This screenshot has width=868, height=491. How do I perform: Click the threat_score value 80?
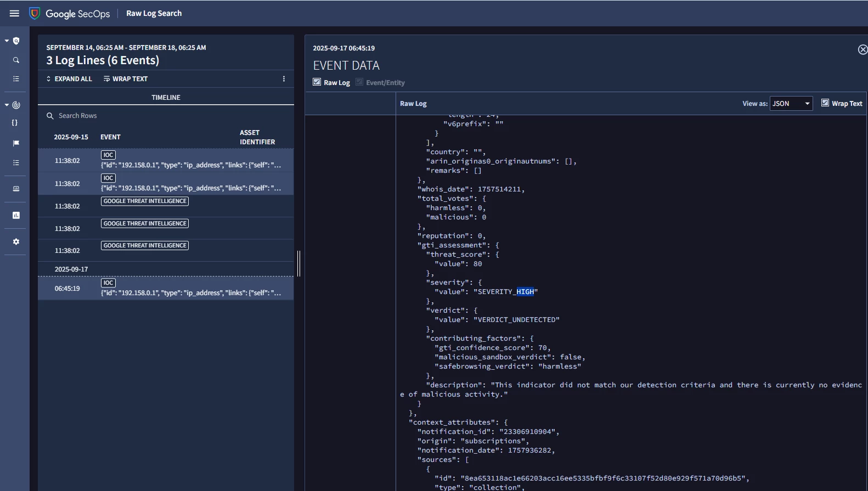tap(478, 264)
